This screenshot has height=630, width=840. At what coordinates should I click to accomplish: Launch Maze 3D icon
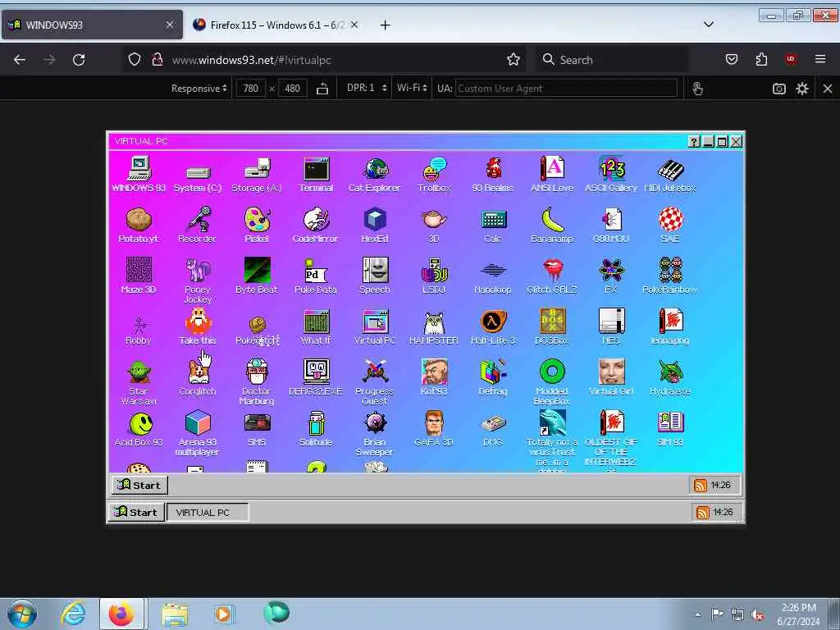[139, 276]
